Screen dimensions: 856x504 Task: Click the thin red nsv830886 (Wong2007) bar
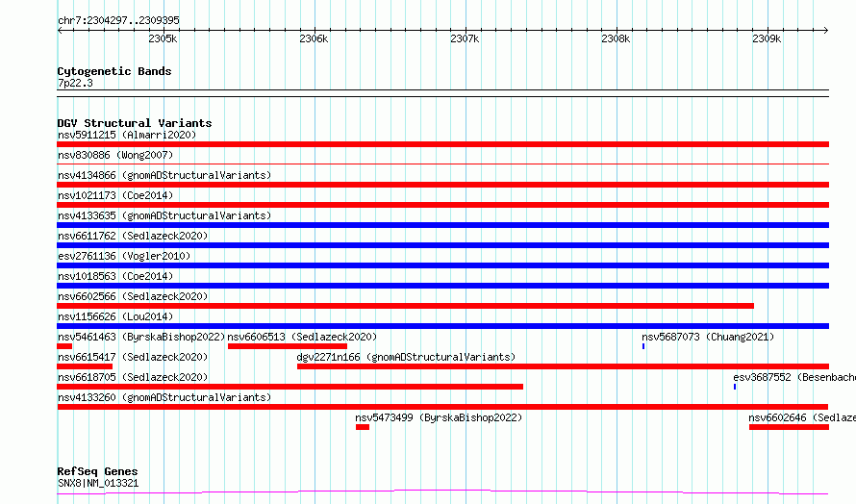[x=442, y=164]
